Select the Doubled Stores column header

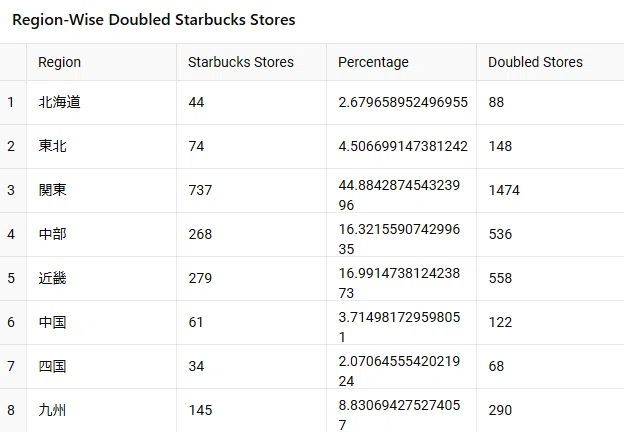(550, 62)
